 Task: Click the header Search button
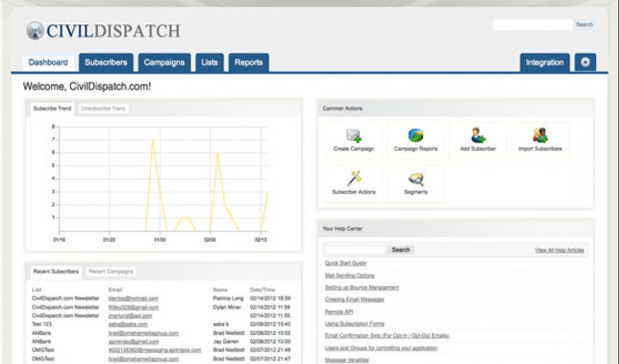click(x=584, y=24)
